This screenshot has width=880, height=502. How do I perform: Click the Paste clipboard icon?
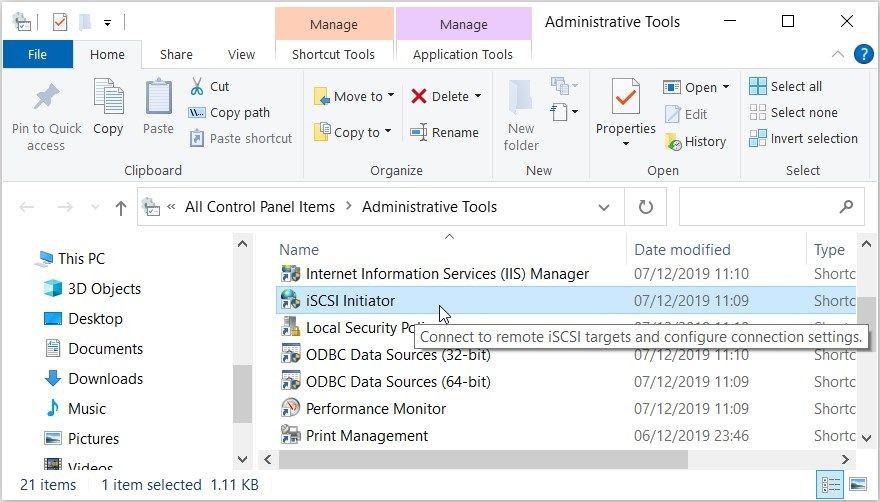pos(158,97)
